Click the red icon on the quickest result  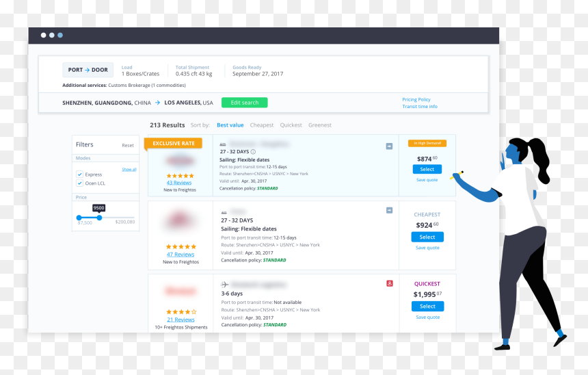coord(390,283)
